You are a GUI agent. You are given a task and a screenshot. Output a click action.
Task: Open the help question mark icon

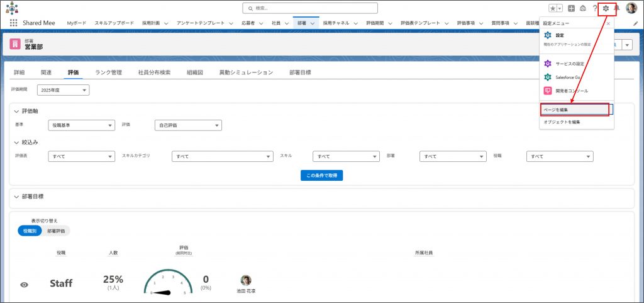[594, 8]
